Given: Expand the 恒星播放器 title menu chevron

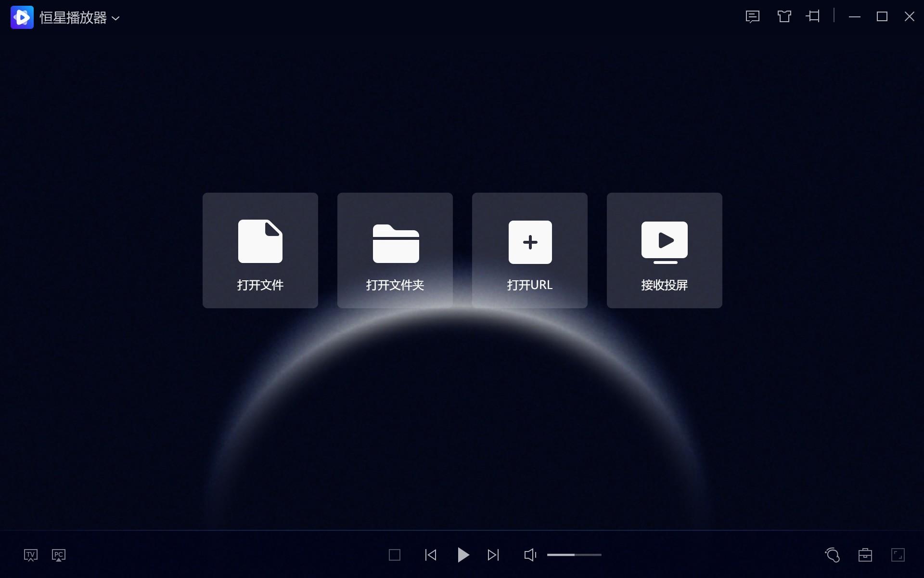Looking at the screenshot, I should point(115,18).
